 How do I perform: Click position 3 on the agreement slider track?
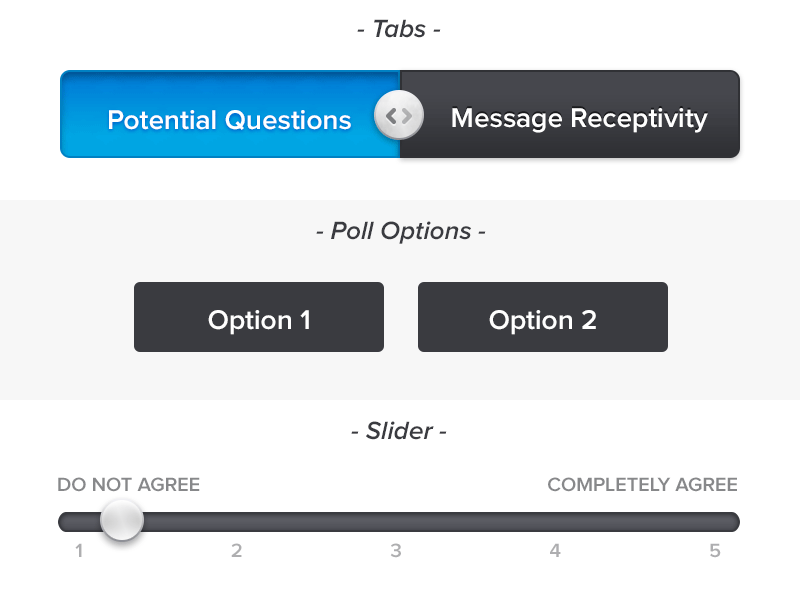click(396, 519)
